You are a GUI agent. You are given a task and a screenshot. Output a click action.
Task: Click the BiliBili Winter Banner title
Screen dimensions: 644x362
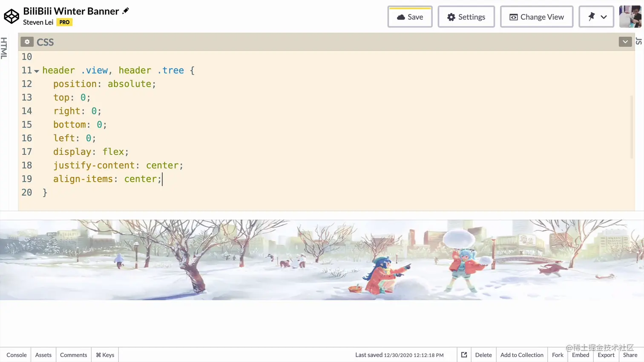tap(71, 11)
